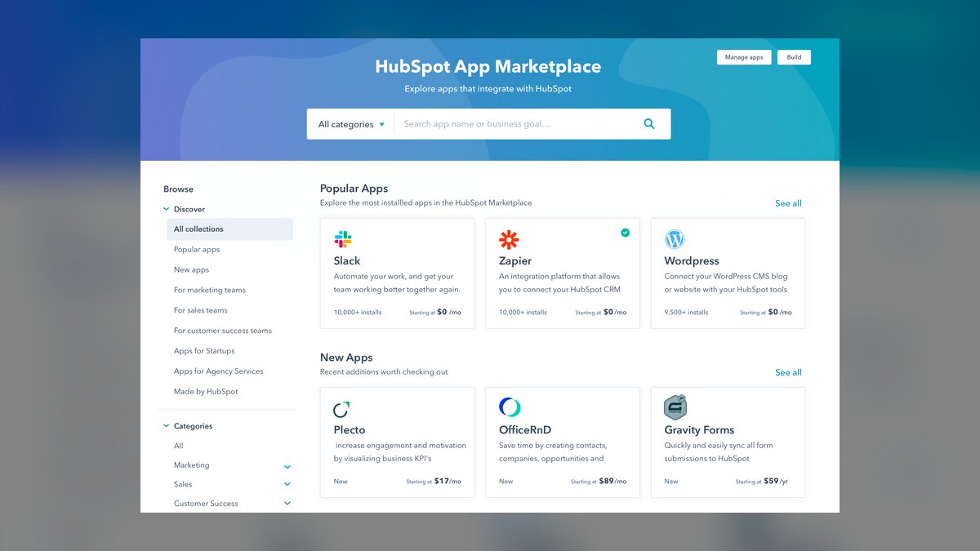Viewport: 980px width, 551px height.
Task: Click the Zapier app logo
Action: [509, 239]
